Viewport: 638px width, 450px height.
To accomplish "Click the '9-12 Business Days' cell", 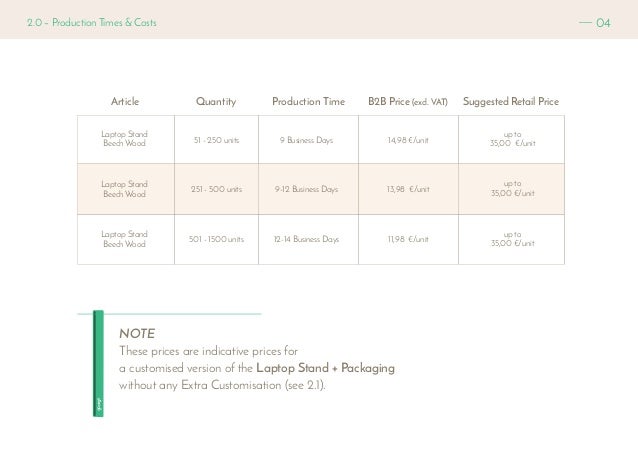I will coord(306,189).
